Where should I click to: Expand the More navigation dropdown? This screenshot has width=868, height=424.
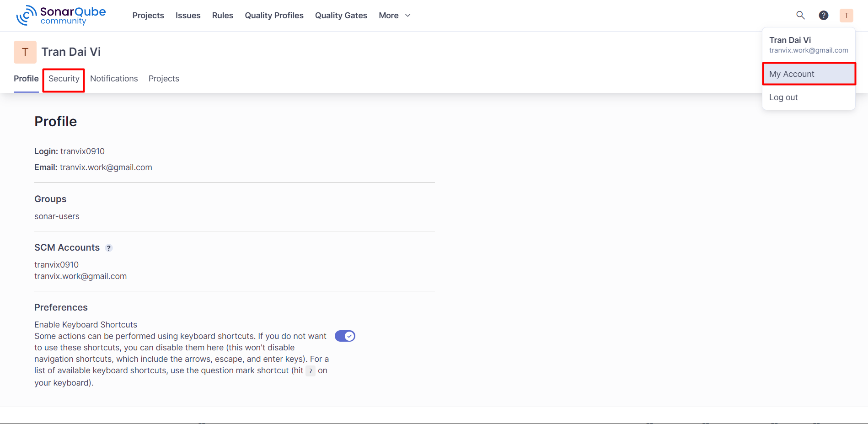(389, 16)
